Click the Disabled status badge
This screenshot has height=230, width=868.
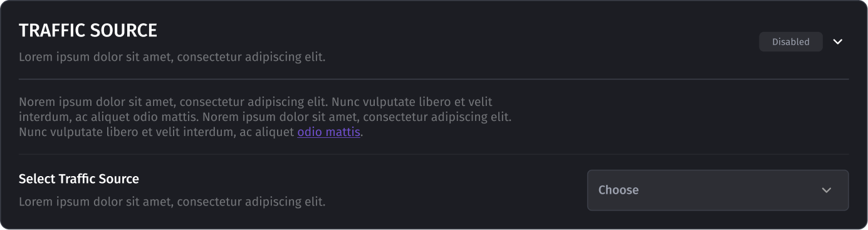pos(790,42)
